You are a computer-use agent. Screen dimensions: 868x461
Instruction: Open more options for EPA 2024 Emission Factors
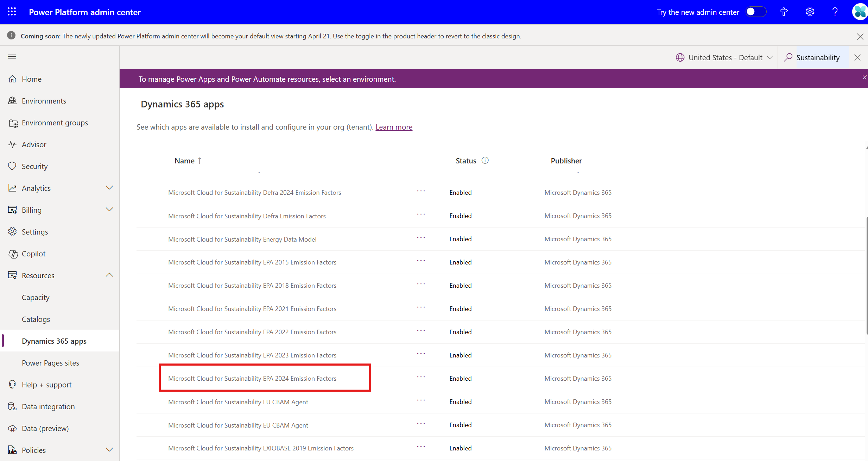(421, 378)
